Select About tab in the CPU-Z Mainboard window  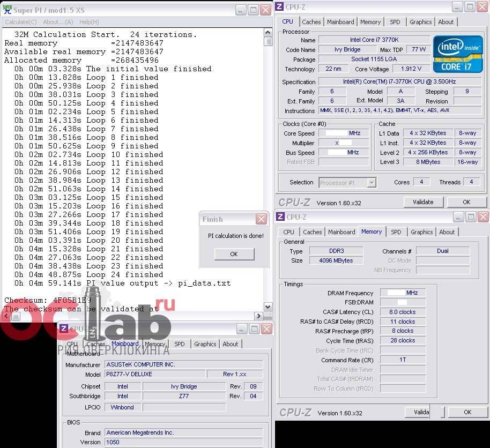click(231, 344)
